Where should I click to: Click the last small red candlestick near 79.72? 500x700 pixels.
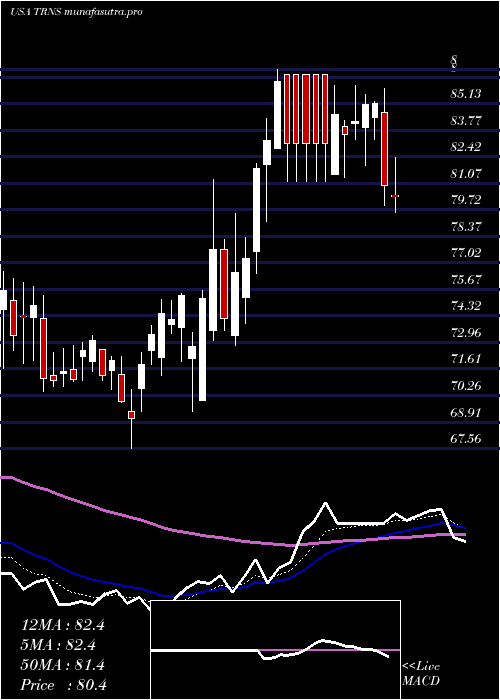pos(395,196)
